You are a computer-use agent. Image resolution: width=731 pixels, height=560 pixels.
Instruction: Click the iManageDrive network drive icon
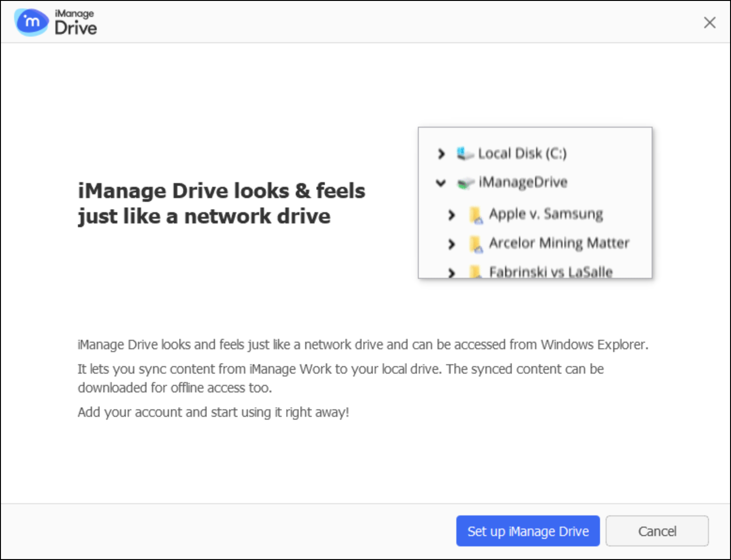[x=465, y=183]
